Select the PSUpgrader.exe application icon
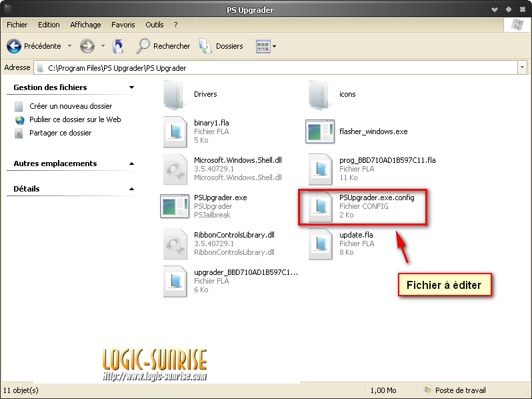 [x=175, y=206]
